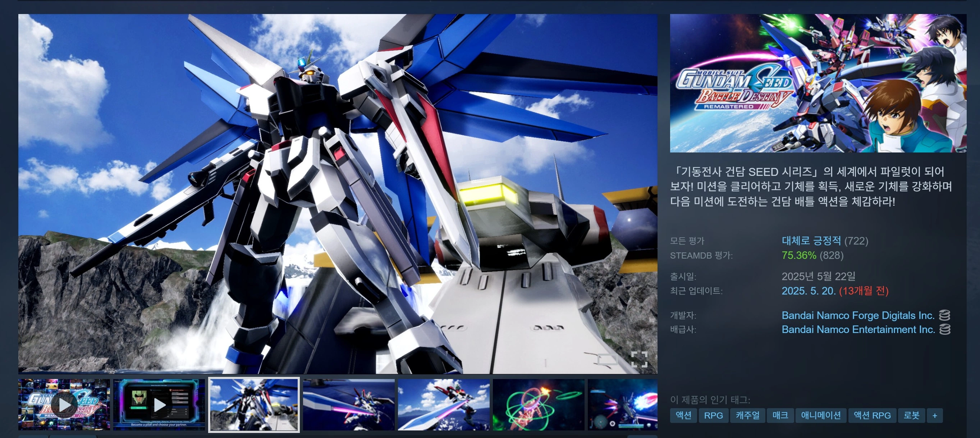Select the space battle gameplay thumbnail
The width and height of the screenshot is (980, 438).
[x=622, y=405]
